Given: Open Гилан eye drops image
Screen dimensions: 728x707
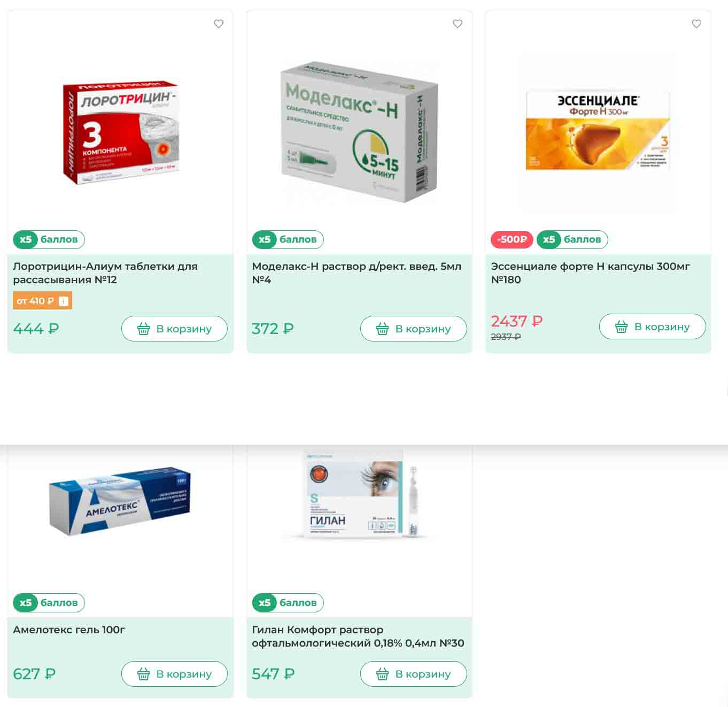Looking at the screenshot, I should (359, 494).
